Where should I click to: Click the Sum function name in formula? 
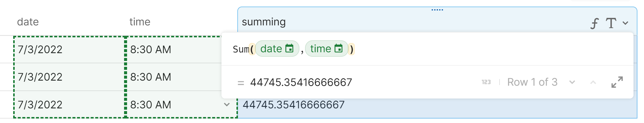pos(241,49)
